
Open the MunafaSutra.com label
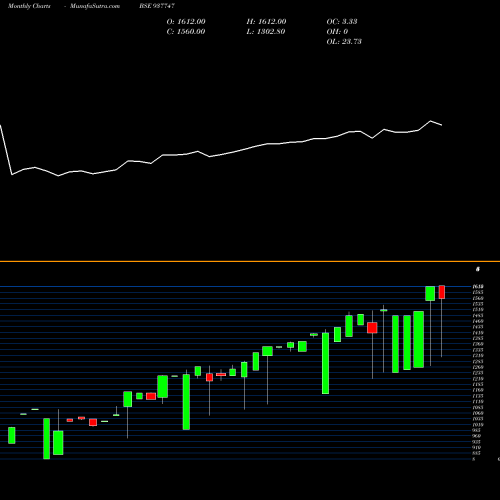tap(95, 6)
